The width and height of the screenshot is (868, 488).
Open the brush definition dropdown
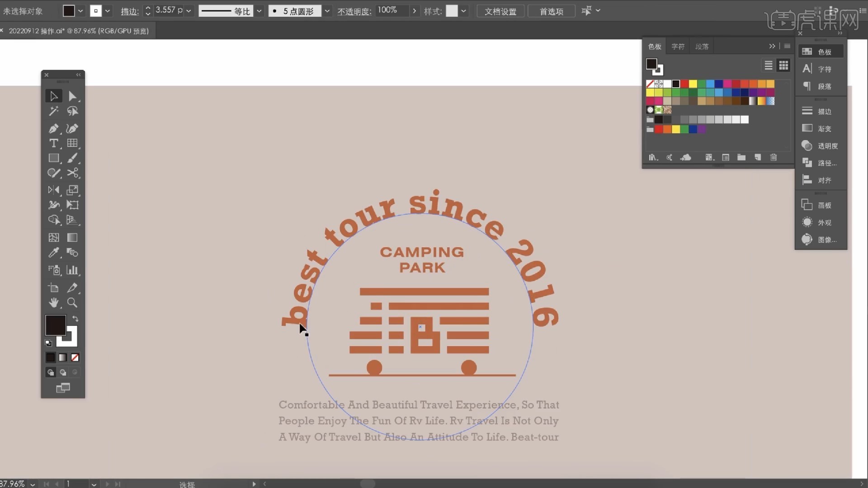327,11
